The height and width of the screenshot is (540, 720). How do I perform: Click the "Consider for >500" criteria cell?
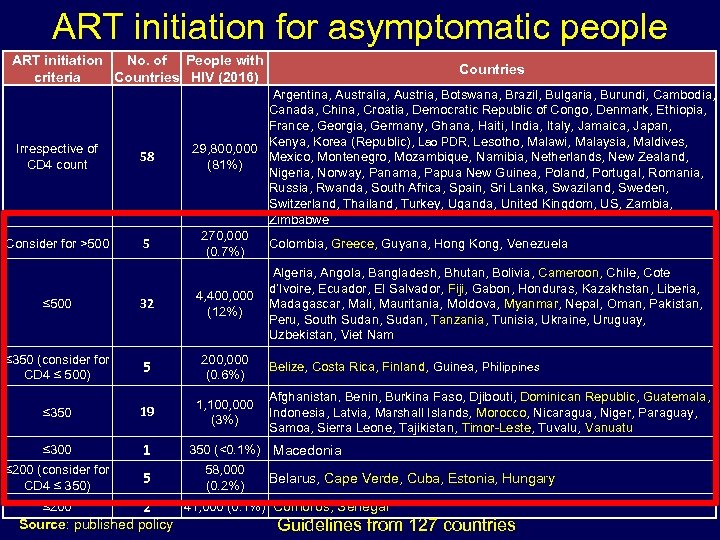(57, 243)
